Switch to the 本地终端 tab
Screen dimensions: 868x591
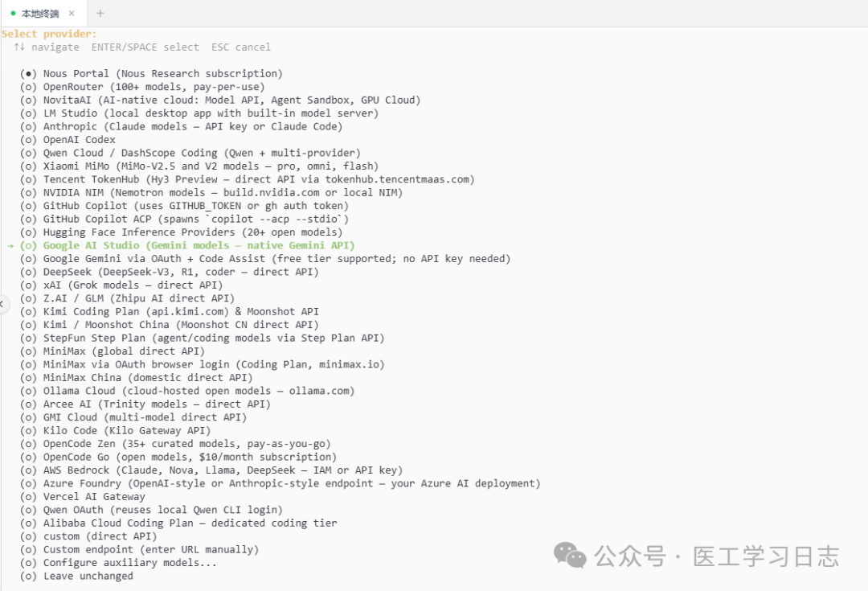pyautogui.click(x=40, y=14)
